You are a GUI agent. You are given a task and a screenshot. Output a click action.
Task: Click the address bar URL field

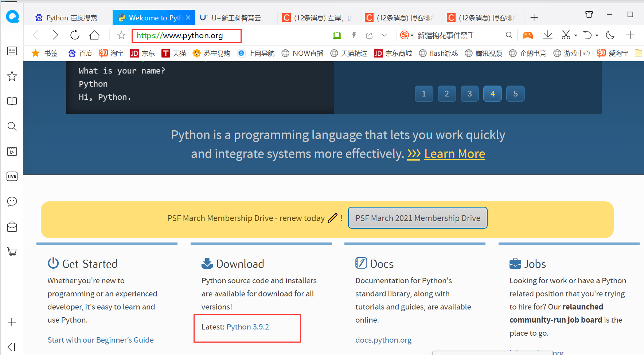tap(186, 36)
